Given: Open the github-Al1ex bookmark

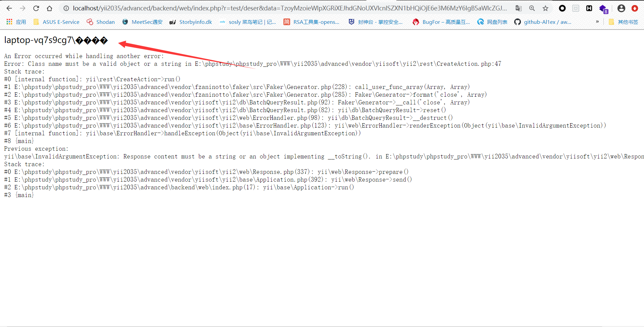Looking at the screenshot, I should pos(543,22).
